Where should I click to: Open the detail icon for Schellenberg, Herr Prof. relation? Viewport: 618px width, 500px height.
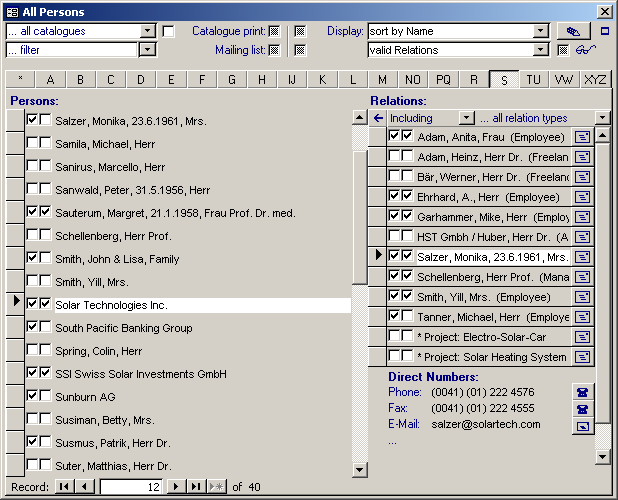tap(582, 276)
